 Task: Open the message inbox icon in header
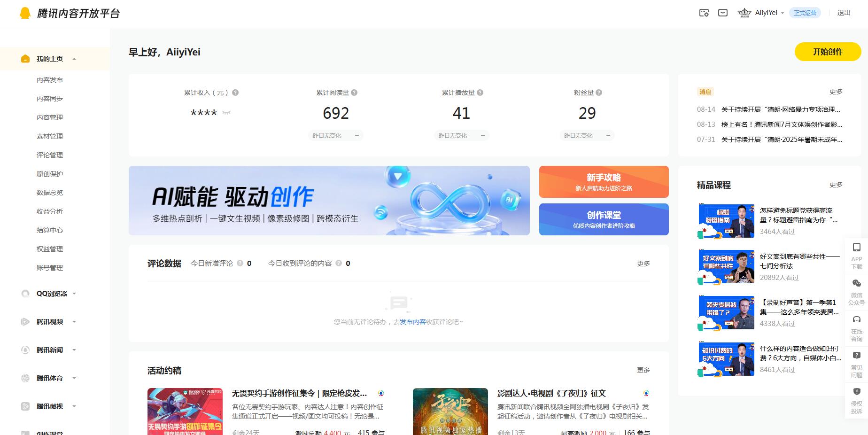pos(723,13)
